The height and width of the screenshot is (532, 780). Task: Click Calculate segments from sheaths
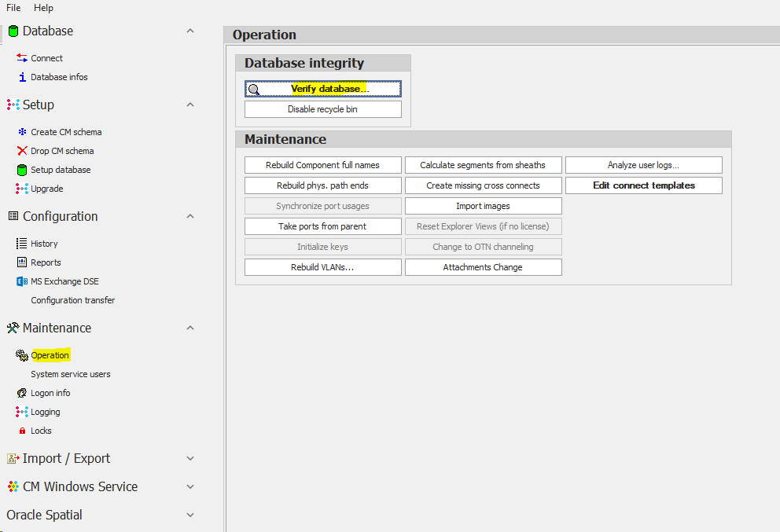483,165
